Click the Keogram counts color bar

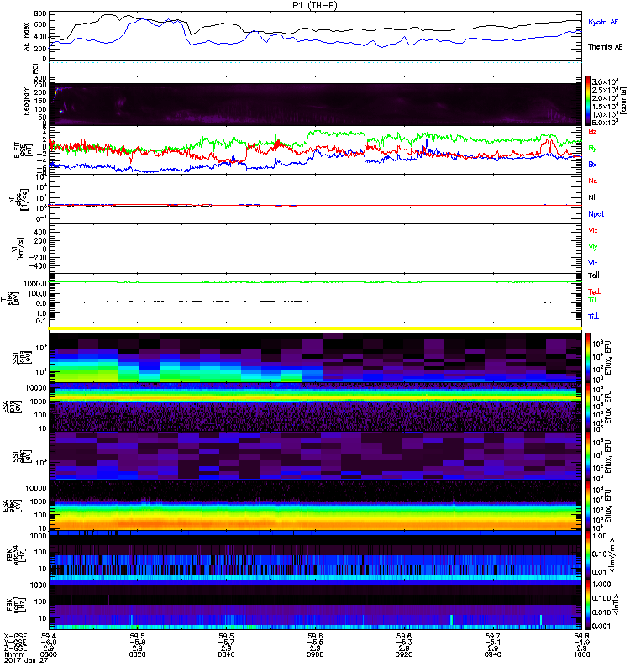(x=587, y=101)
